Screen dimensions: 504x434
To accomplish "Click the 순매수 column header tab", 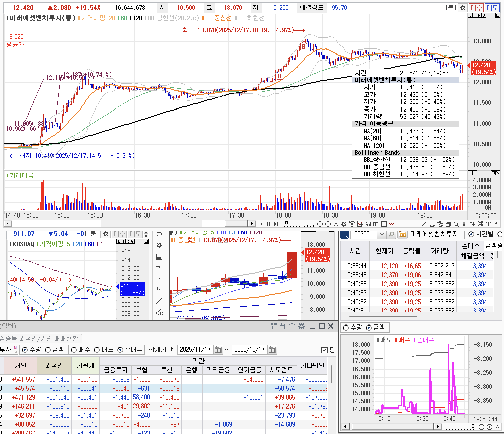I will click(470, 245).
